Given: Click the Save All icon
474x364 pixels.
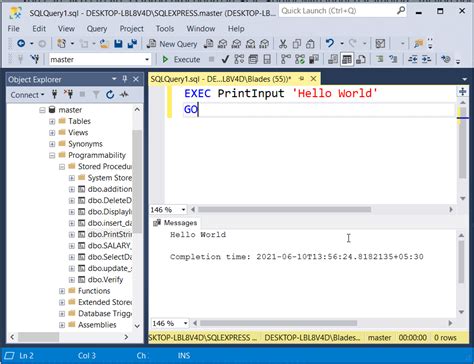Looking at the screenshot, I should (x=132, y=43).
